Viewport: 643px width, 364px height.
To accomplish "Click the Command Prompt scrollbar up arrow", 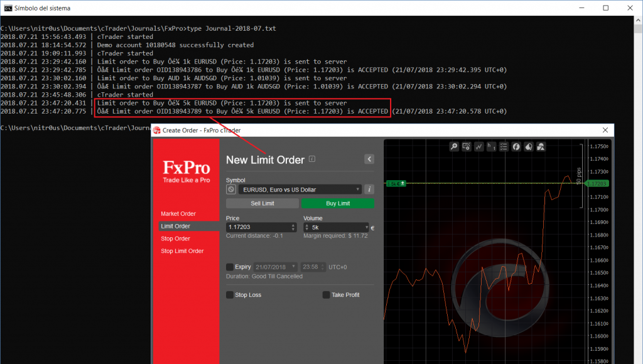I will coord(638,19).
